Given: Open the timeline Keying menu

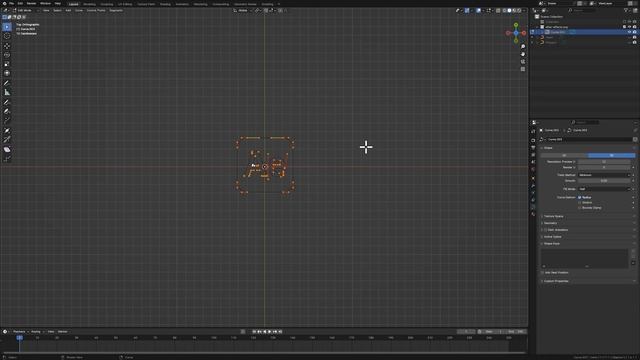Looking at the screenshot, I should pos(37,332).
